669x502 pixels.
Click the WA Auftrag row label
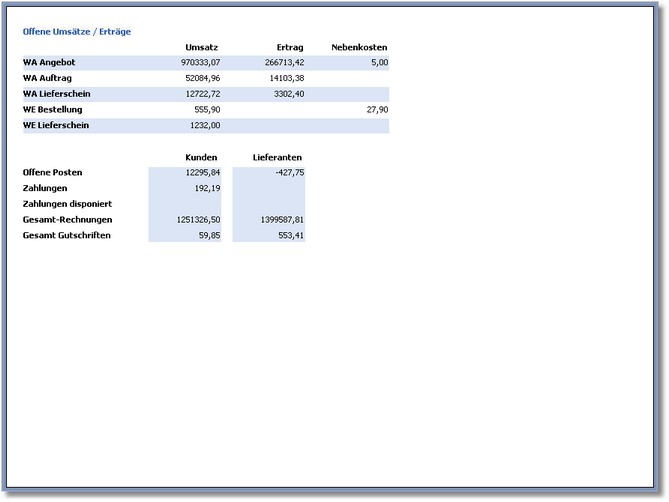47,78
